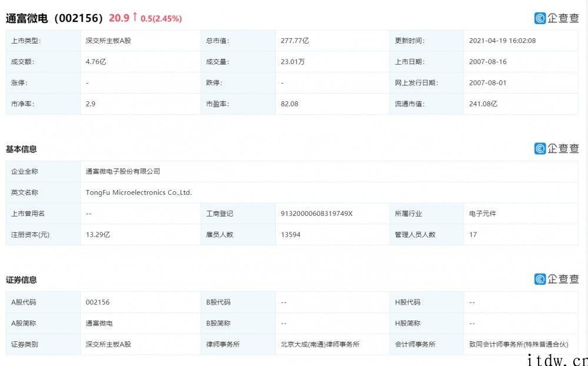The width and height of the screenshot is (588, 366).
Task: Click the accounting firm 致同会计师事务所(特殊普通合伙)
Action: (519, 344)
